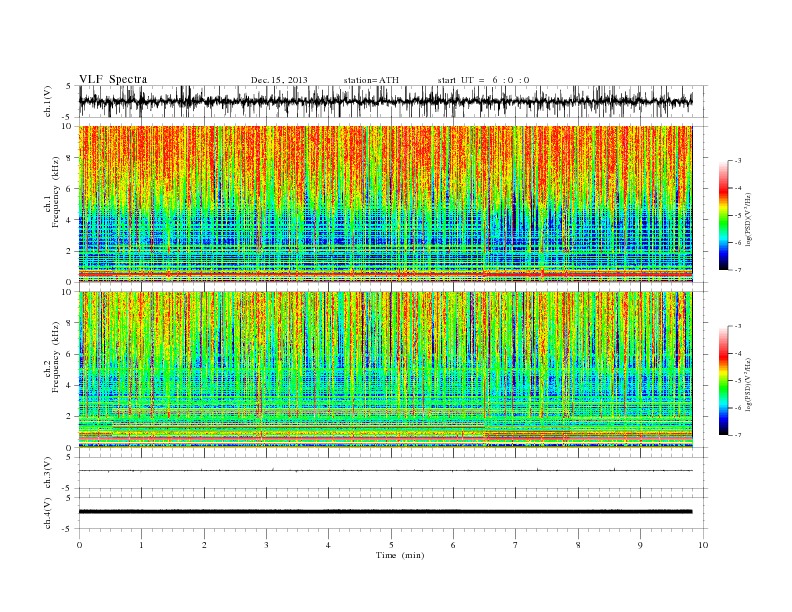
Task: Click the "-4" value on ch.2 colorbar
Action: [738, 353]
